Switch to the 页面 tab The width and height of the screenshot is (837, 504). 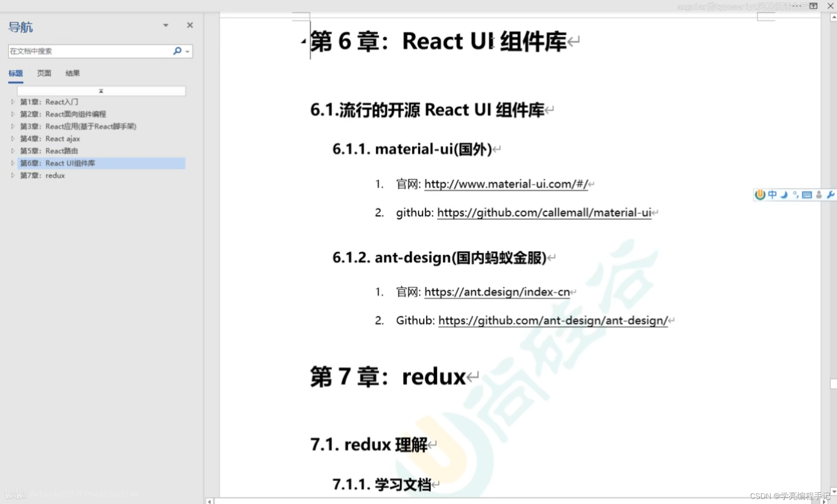[44, 73]
